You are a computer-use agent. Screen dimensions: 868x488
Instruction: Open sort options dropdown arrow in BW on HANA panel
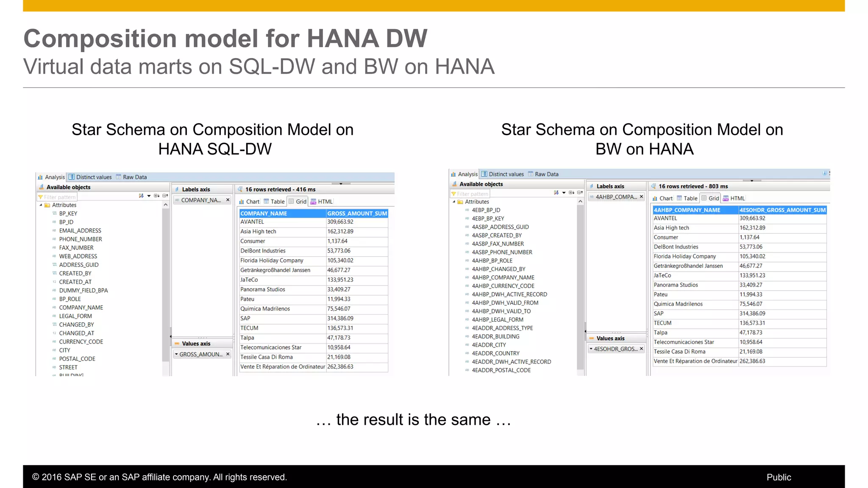564,193
